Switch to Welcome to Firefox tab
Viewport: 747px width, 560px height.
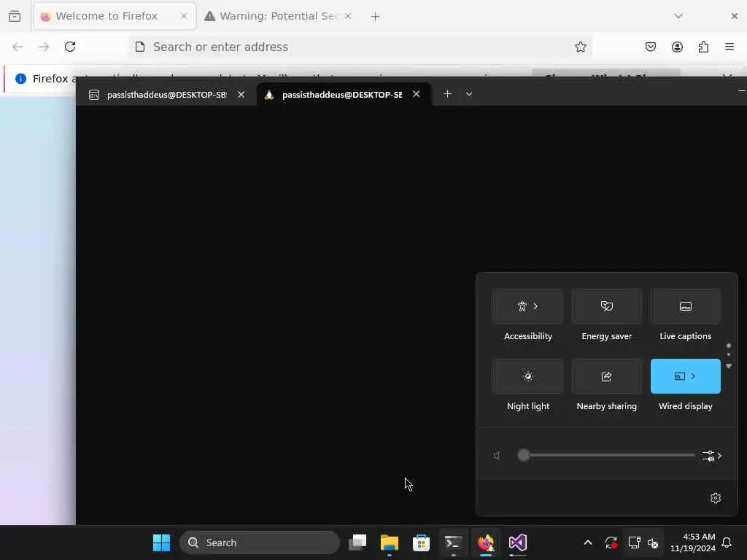tap(115, 16)
